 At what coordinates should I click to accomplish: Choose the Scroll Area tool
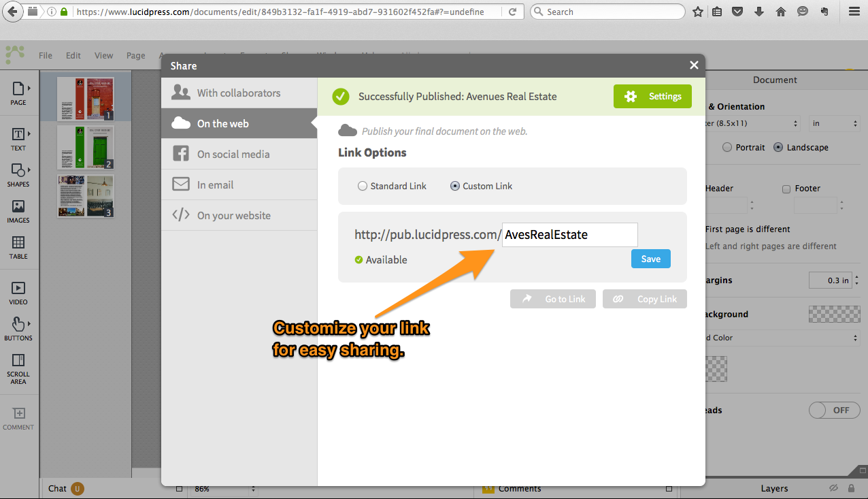pyautogui.click(x=18, y=368)
